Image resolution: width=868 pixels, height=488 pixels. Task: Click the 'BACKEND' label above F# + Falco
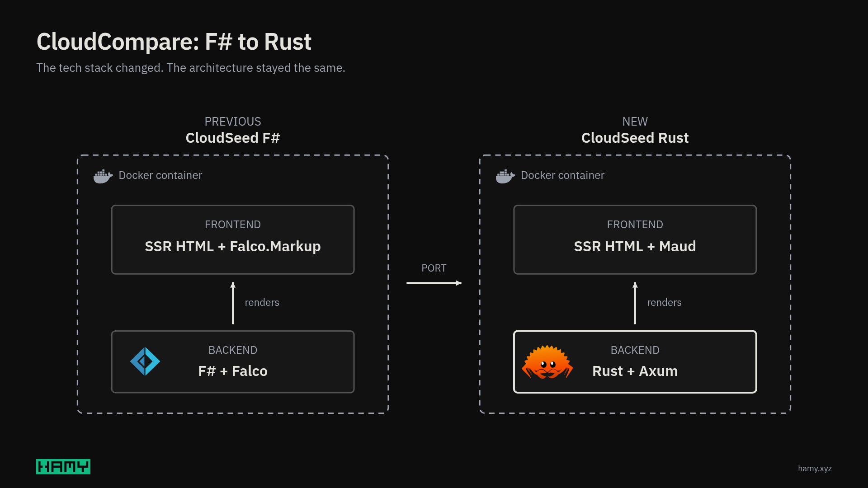(233, 350)
